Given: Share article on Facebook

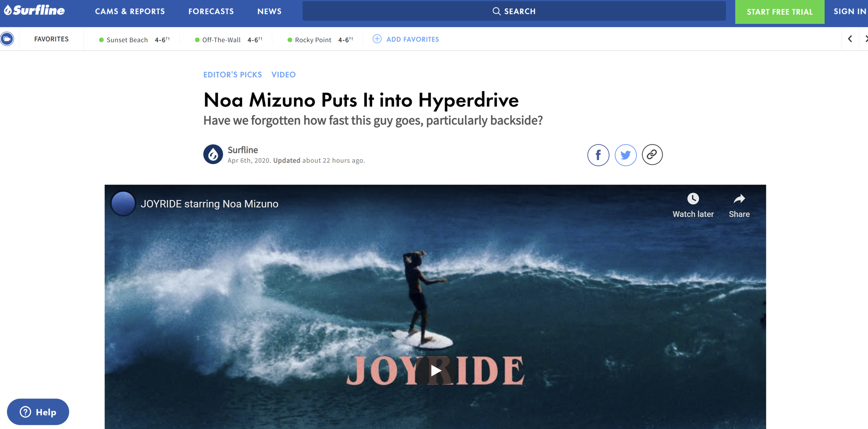Looking at the screenshot, I should (598, 155).
